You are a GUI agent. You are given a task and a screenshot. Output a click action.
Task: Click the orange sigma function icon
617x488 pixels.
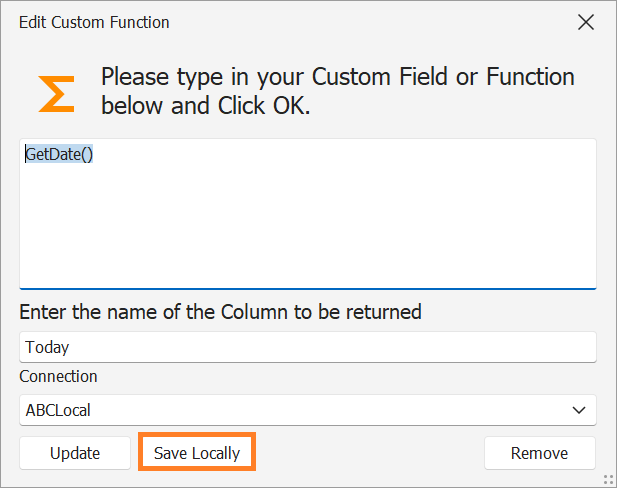coord(56,93)
